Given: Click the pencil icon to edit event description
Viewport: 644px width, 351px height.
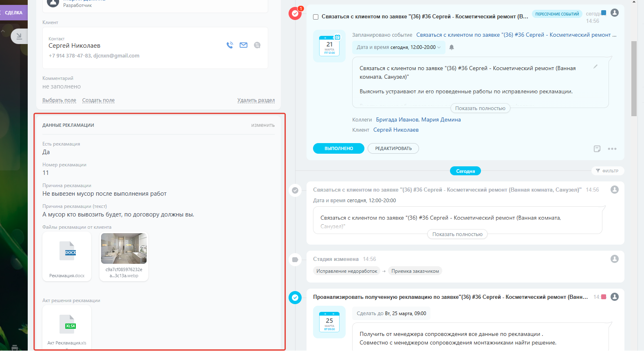Looking at the screenshot, I should coord(595,66).
